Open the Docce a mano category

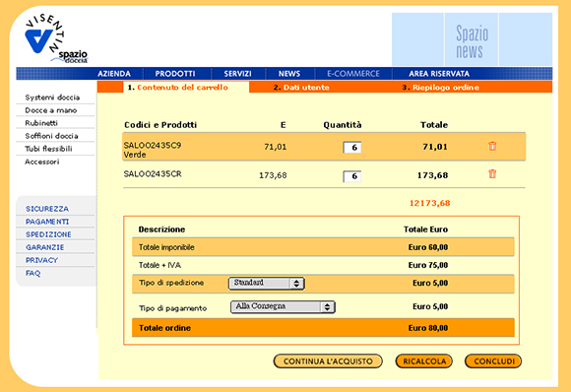51,110
